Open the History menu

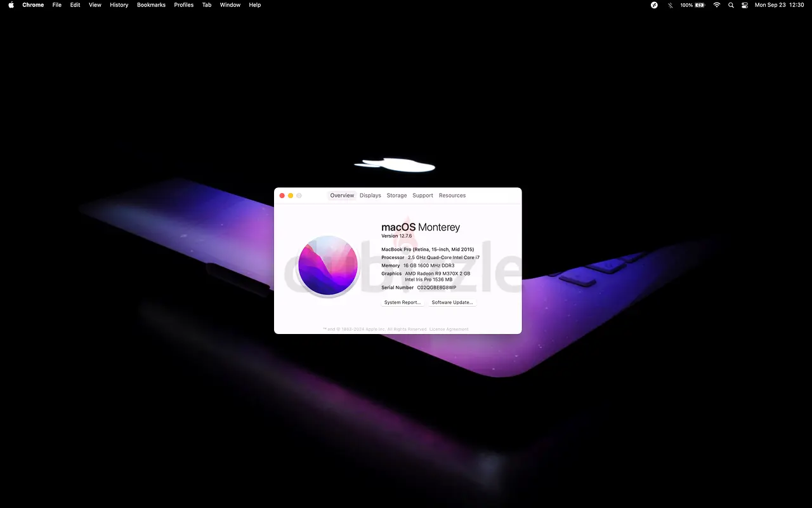[119, 5]
